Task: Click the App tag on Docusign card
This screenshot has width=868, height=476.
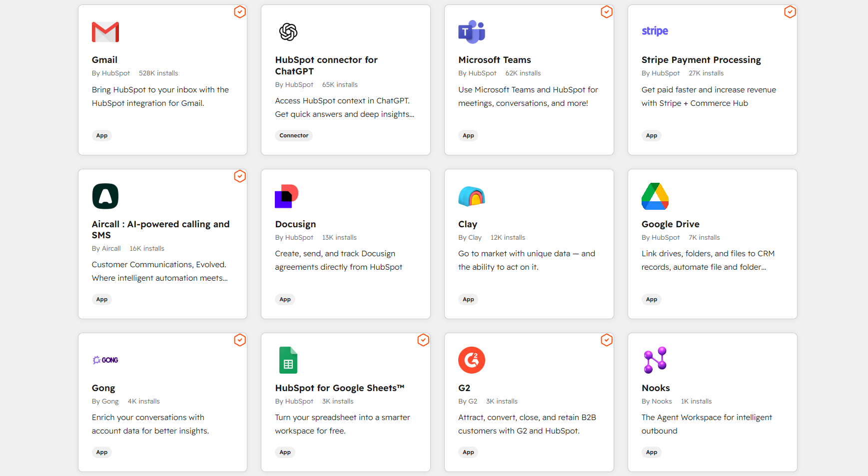Action: (285, 299)
